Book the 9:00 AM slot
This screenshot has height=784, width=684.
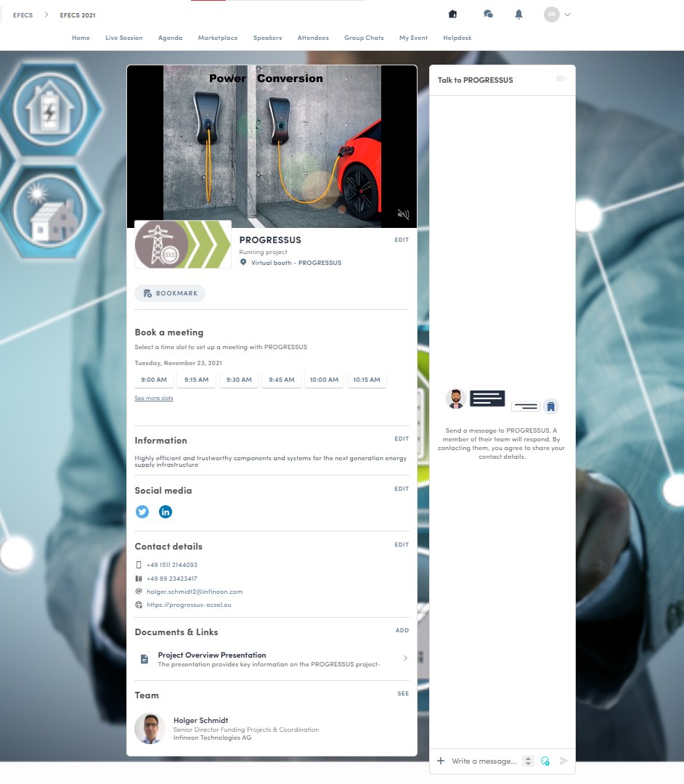pyautogui.click(x=154, y=380)
